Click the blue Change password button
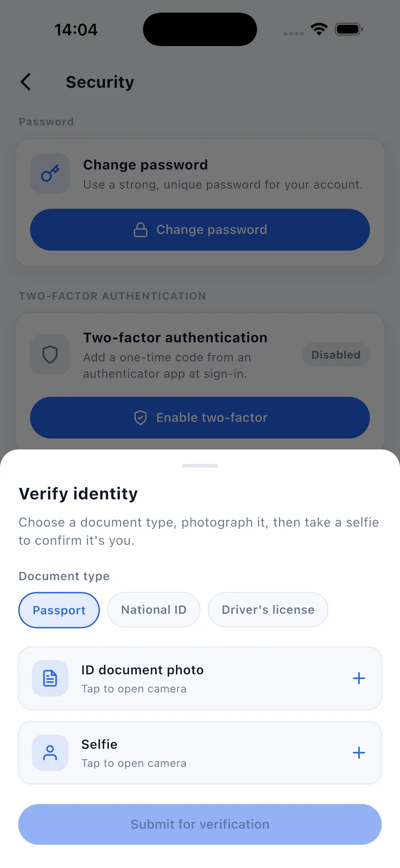The width and height of the screenshot is (400, 868). (x=200, y=230)
